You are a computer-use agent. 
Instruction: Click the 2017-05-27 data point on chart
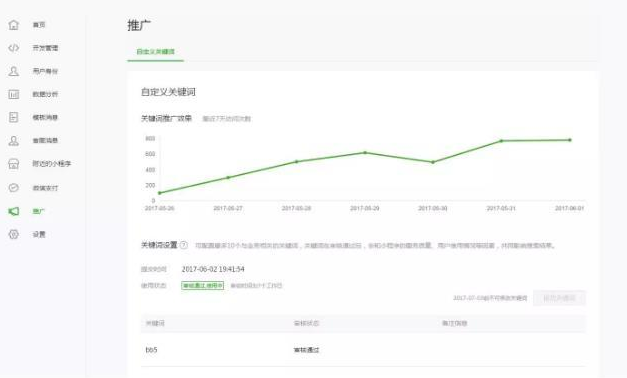point(228,177)
